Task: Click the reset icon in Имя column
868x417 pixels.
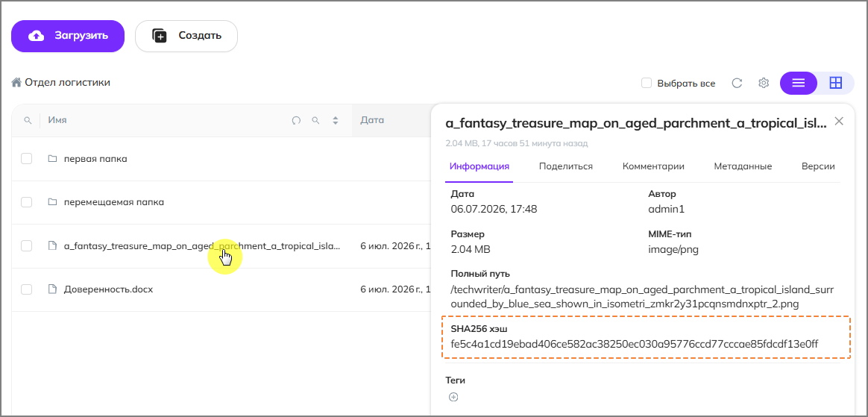Action: pos(296,120)
